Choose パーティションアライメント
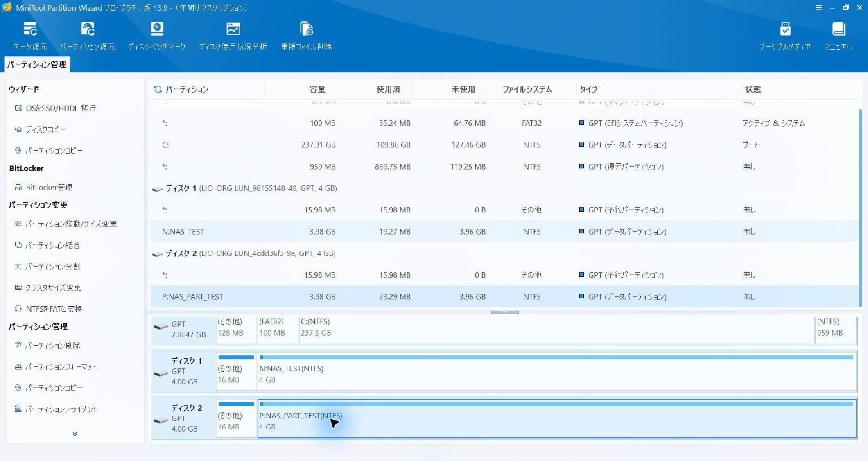 tap(56, 409)
